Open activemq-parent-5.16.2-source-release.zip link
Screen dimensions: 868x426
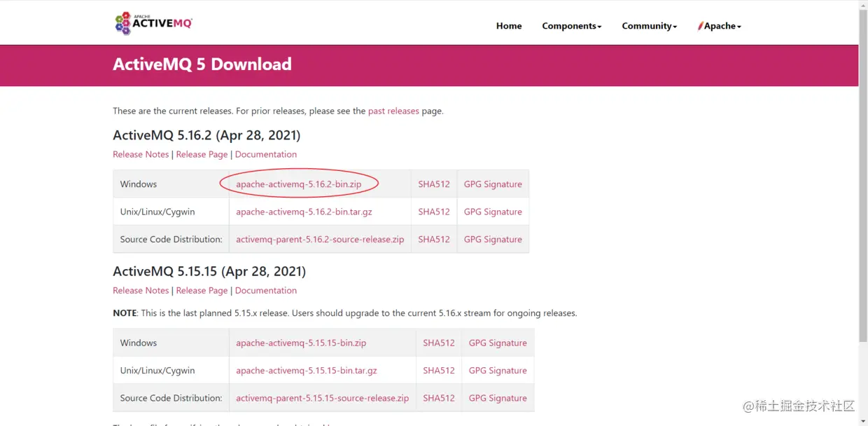(319, 239)
